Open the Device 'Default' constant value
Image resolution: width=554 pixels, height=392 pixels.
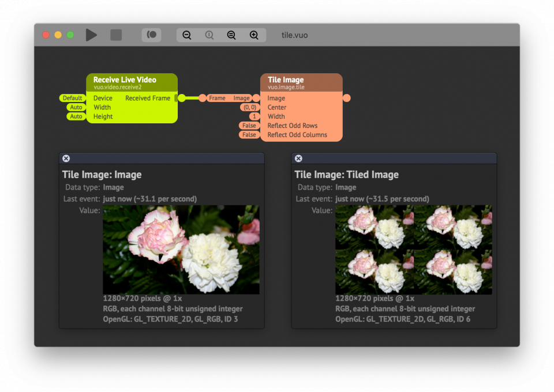(72, 98)
